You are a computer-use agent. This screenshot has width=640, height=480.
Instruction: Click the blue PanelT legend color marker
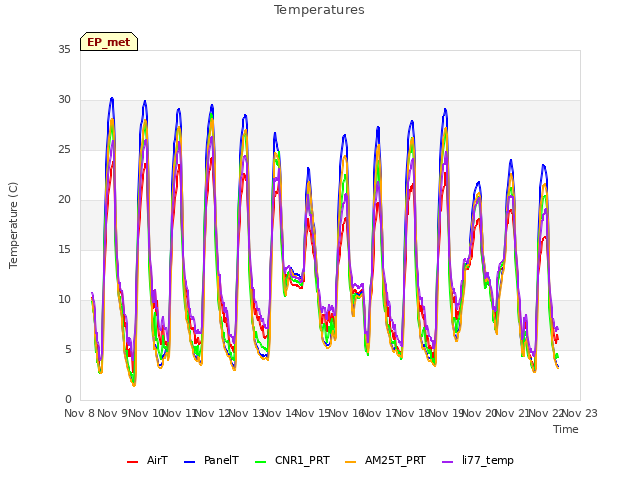pos(190,462)
